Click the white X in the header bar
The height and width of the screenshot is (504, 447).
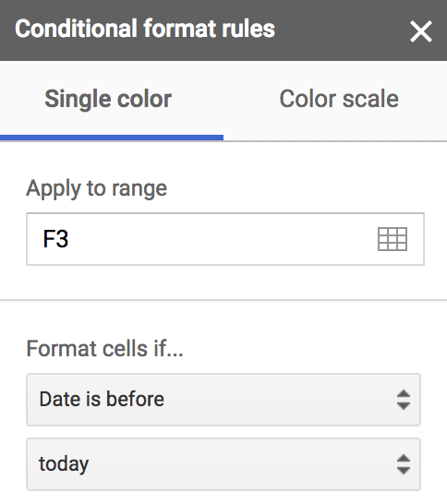[420, 31]
